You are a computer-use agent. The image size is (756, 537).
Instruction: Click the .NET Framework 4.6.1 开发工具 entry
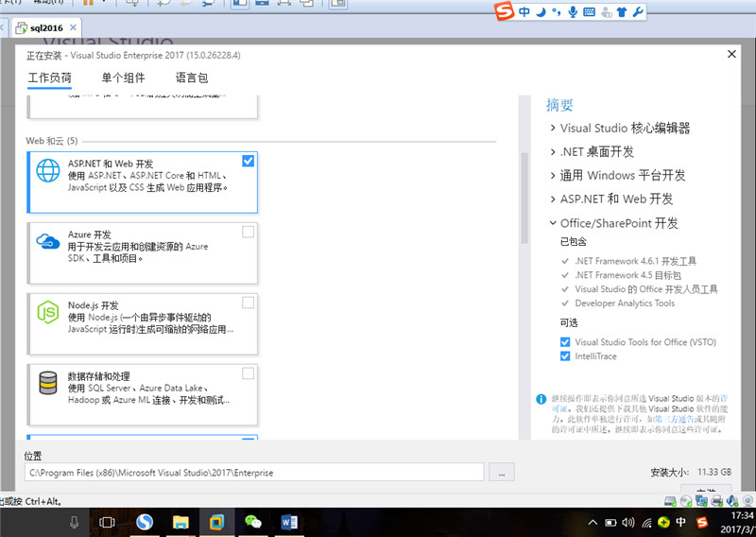635,261
